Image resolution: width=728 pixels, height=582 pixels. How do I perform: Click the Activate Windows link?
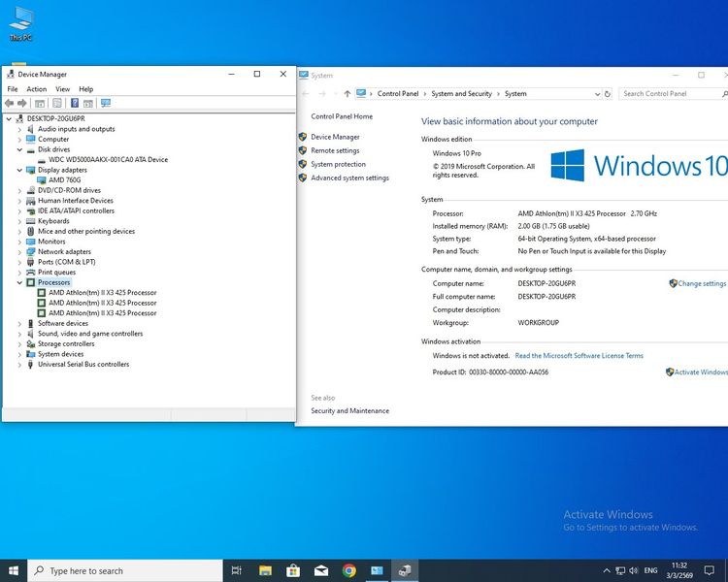701,372
